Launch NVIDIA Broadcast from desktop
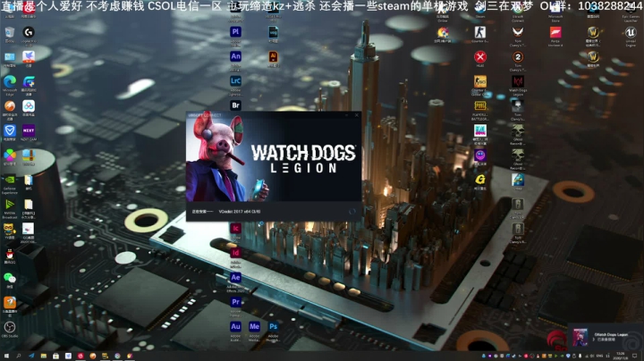Screen dimensions: 644x361 pos(10,205)
